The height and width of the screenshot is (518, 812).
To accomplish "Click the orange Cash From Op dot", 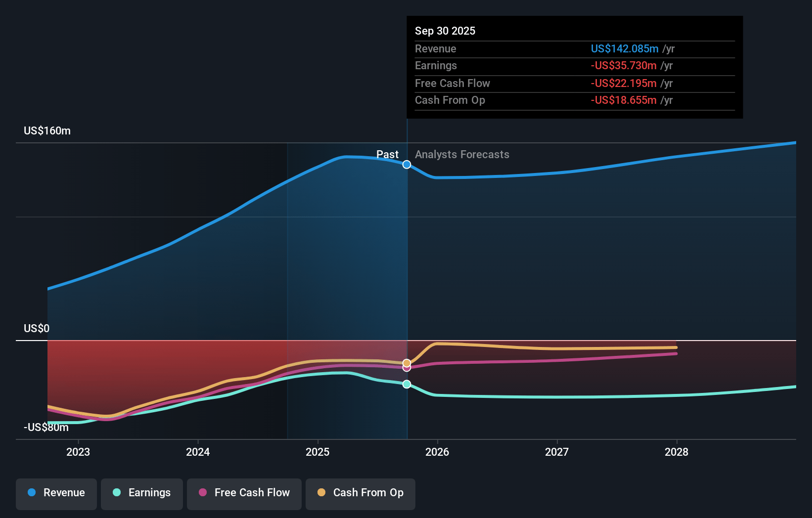I will pos(321,493).
